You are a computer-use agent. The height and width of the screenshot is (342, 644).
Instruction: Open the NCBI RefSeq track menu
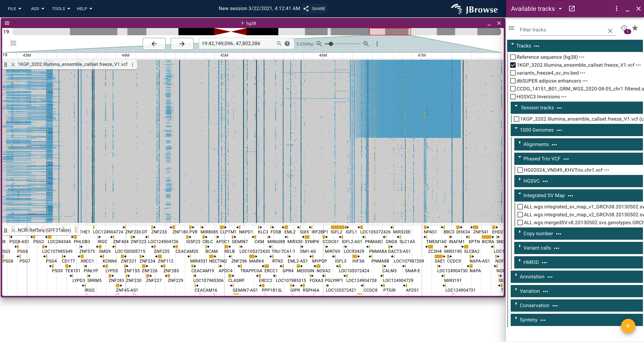click(76, 230)
